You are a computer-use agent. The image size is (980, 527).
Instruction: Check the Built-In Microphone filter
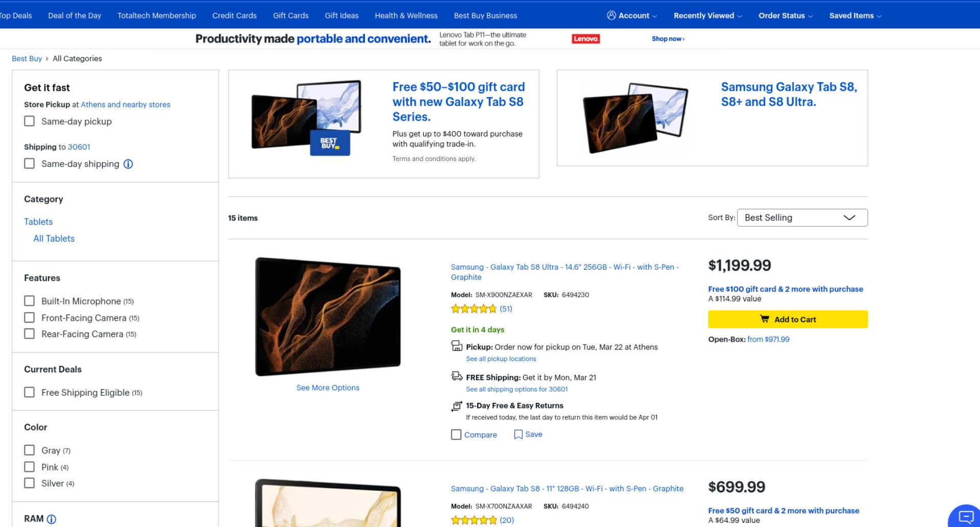click(30, 301)
